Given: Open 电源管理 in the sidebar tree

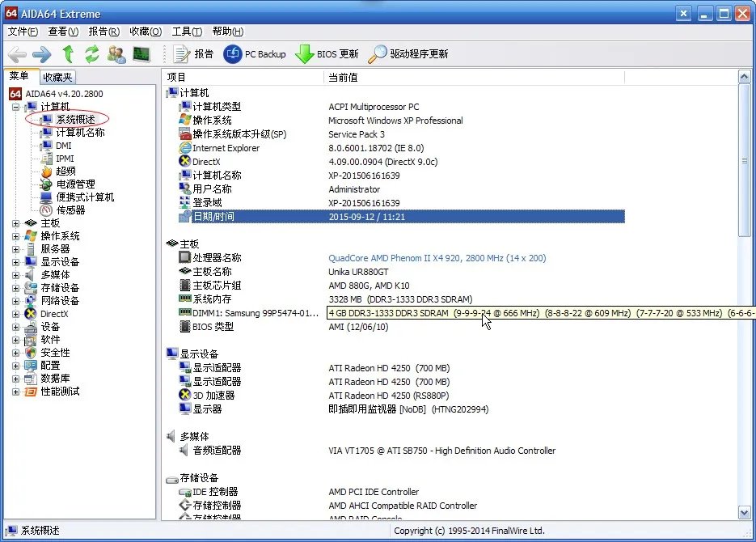Looking at the screenshot, I should click(x=77, y=184).
